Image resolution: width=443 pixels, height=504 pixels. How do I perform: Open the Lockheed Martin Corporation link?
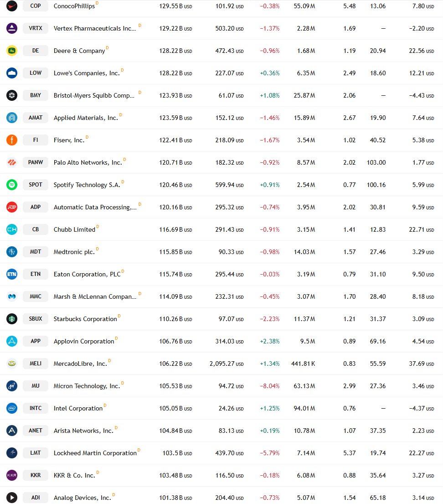(x=95, y=453)
